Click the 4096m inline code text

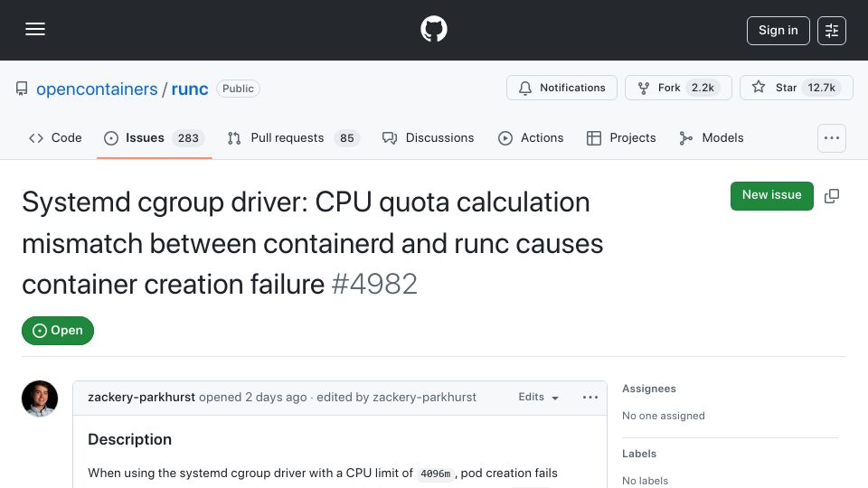click(435, 474)
